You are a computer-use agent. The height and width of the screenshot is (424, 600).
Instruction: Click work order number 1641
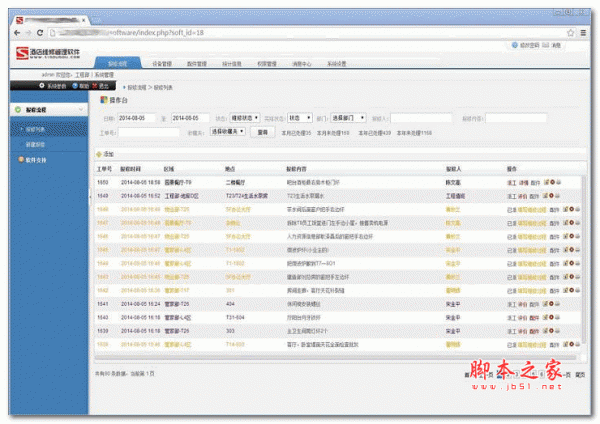(103, 304)
